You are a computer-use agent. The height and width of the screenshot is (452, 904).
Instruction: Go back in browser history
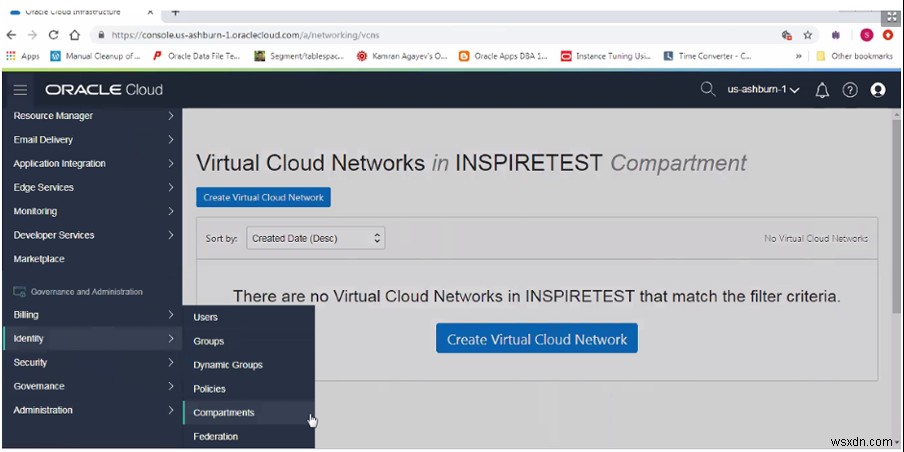[11, 35]
